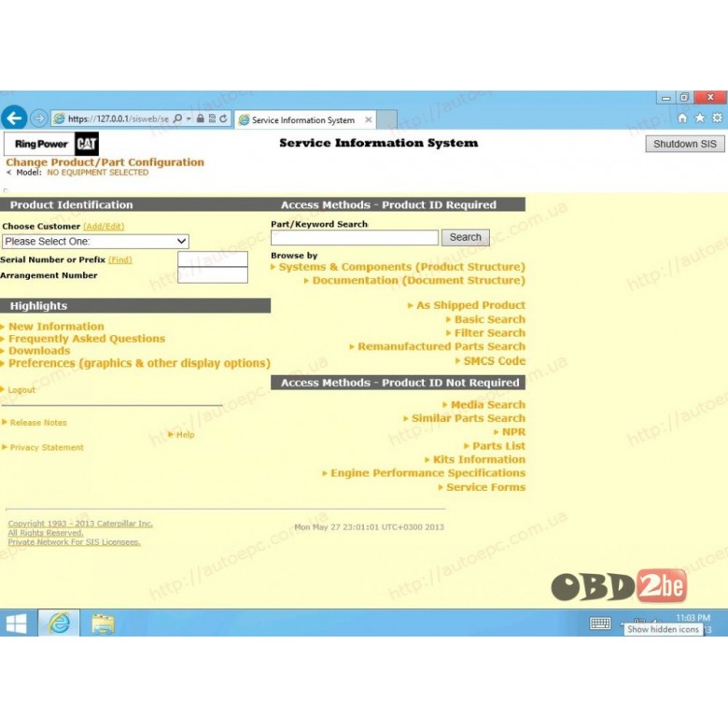Image resolution: width=728 pixels, height=728 pixels.
Task: Click the address bar URL field
Action: [118, 119]
